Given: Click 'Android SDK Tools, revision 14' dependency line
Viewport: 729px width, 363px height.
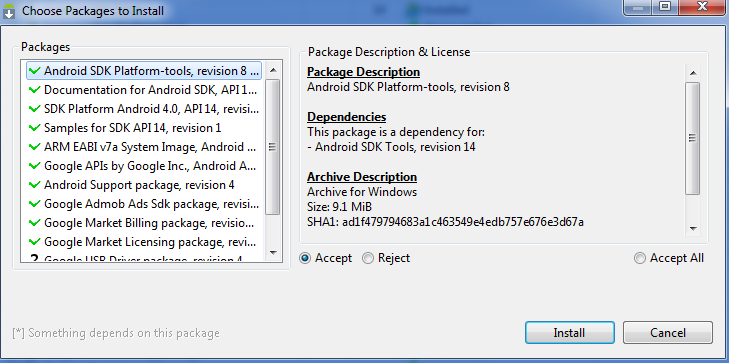Looking at the screenshot, I should (391, 147).
